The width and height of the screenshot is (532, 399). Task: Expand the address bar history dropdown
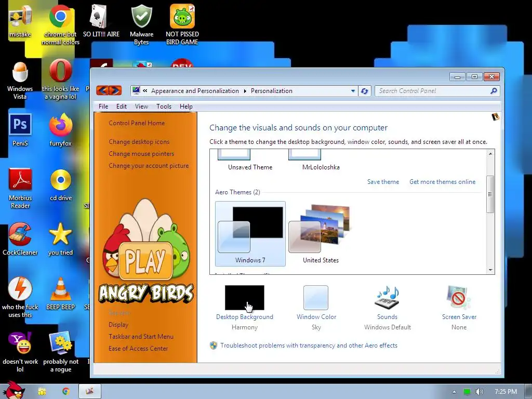click(x=353, y=91)
